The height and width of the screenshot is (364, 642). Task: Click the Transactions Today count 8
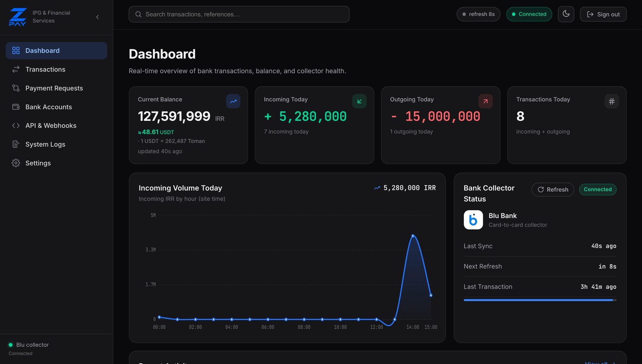point(520,116)
